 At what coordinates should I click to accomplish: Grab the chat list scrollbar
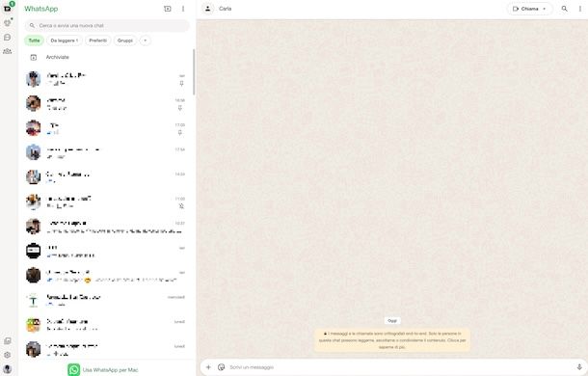(194, 72)
